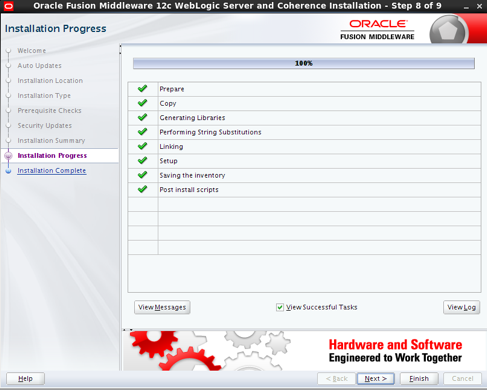
Task: Click the Installation Complete step bullet icon
Action: click(8, 171)
